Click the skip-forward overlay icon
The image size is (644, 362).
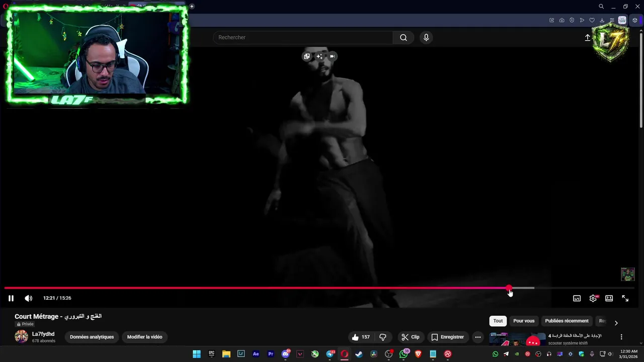tap(332, 56)
